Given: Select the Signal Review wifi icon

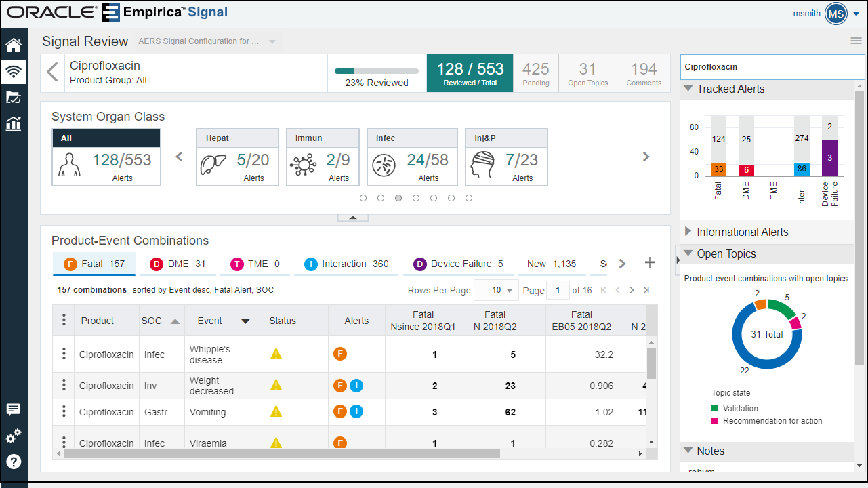Looking at the screenshot, I should (x=14, y=72).
